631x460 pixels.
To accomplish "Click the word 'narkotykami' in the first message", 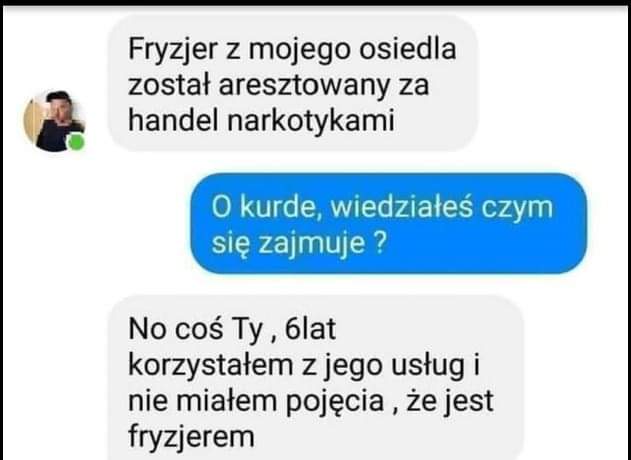I will [311, 120].
